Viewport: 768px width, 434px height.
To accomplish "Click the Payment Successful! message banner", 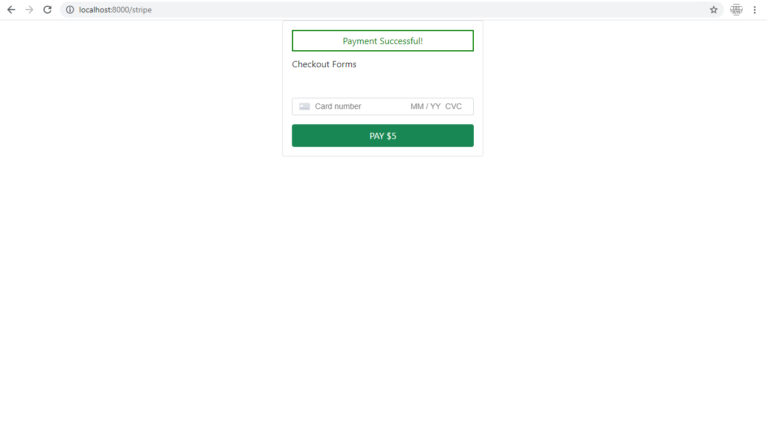I will (x=383, y=41).
